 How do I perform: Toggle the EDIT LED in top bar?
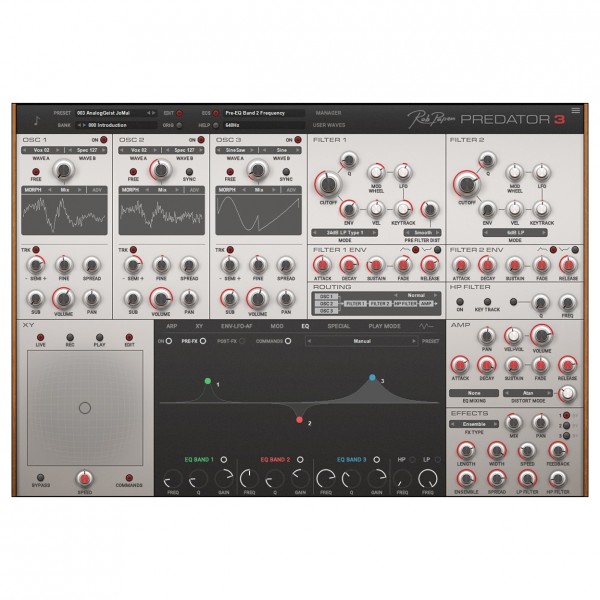tap(179, 113)
